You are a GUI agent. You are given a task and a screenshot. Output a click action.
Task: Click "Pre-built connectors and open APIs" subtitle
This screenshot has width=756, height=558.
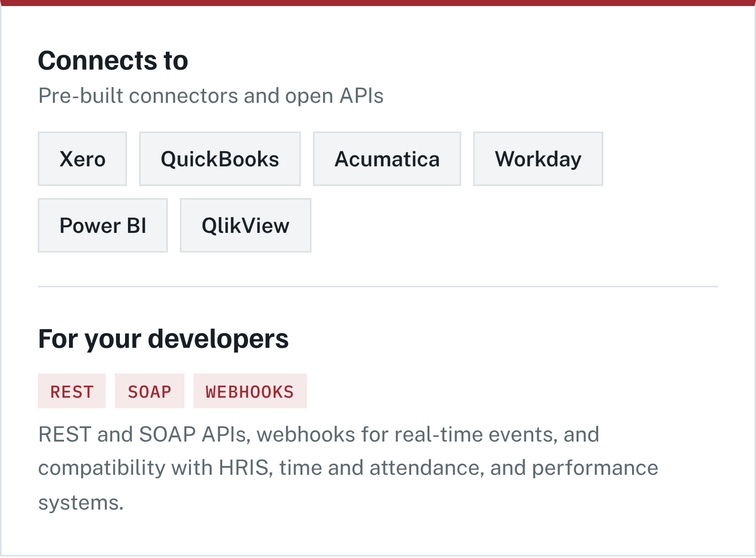click(x=211, y=96)
